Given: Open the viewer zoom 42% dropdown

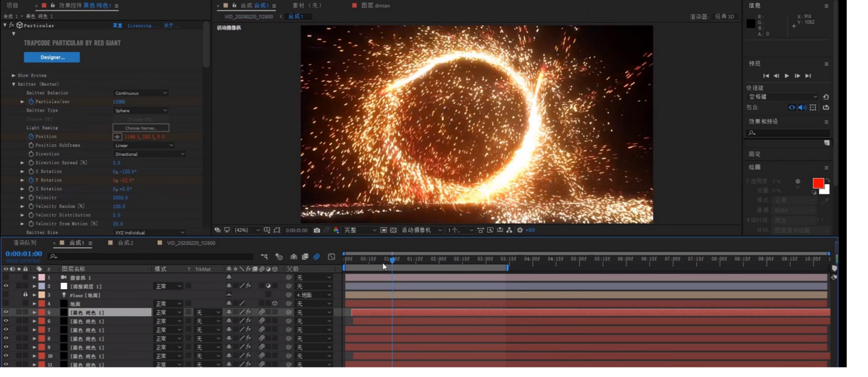Looking at the screenshot, I should pos(247,230).
